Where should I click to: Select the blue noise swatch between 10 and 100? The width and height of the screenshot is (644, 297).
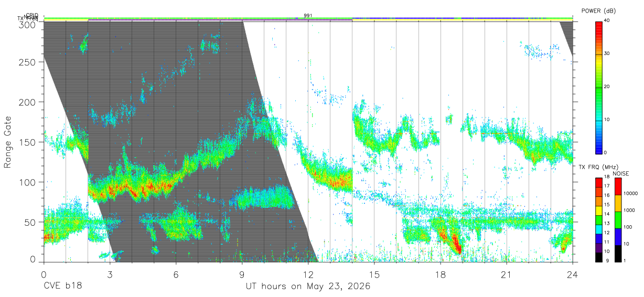tap(618, 236)
